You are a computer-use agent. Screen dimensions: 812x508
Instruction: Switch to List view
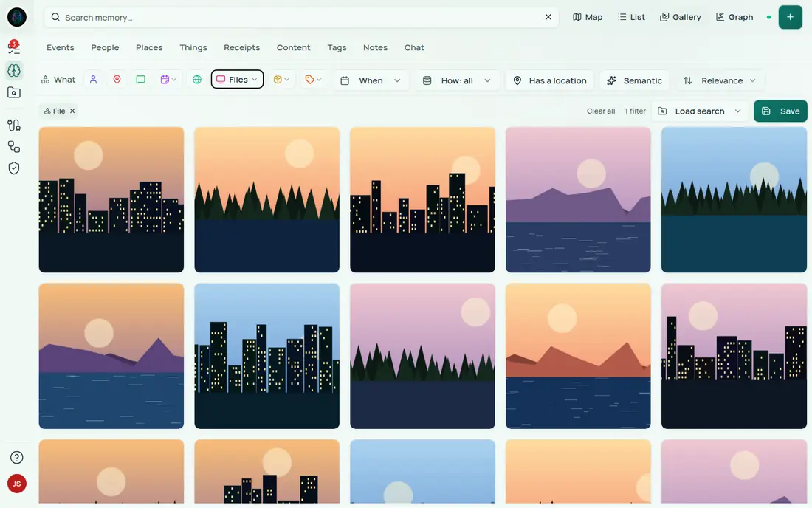click(631, 17)
